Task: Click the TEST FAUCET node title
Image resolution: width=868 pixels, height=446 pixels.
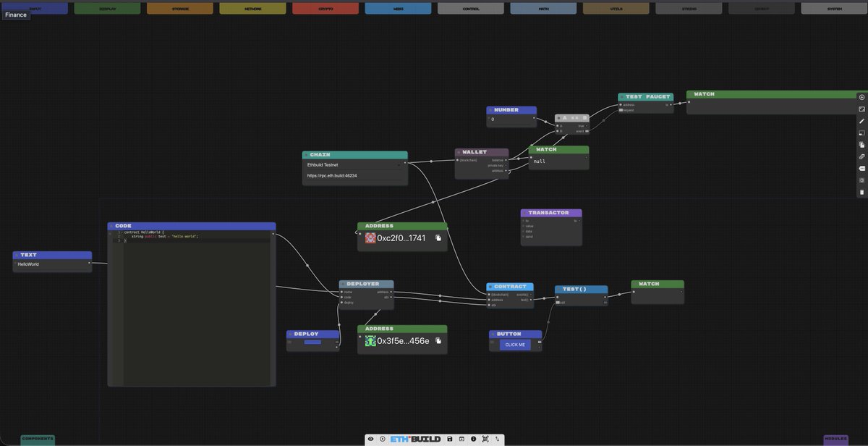Action: (x=648, y=96)
